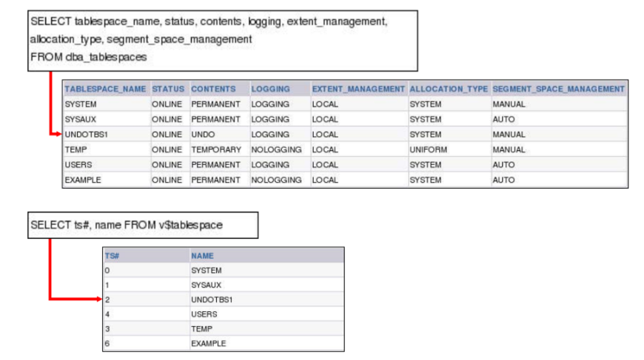This screenshot has width=644, height=360.
Task: Click the NAME column header in v$tablespace results
Action: pos(202,256)
